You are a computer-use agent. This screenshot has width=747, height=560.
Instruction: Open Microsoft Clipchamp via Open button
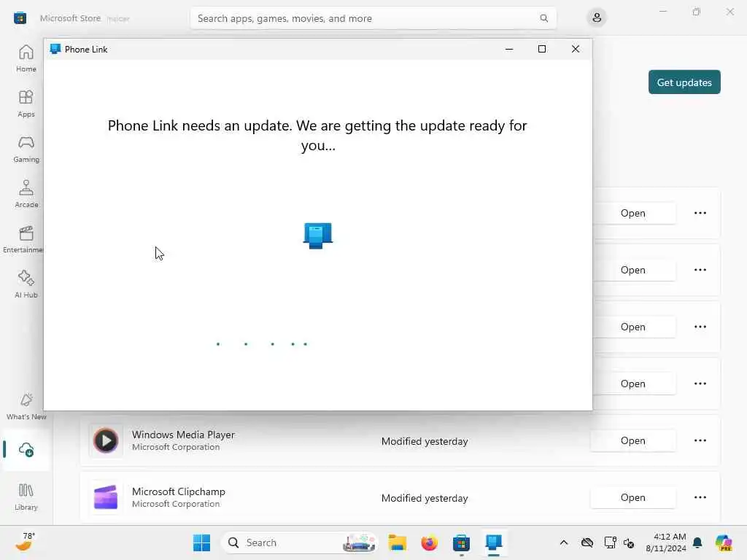pos(632,497)
